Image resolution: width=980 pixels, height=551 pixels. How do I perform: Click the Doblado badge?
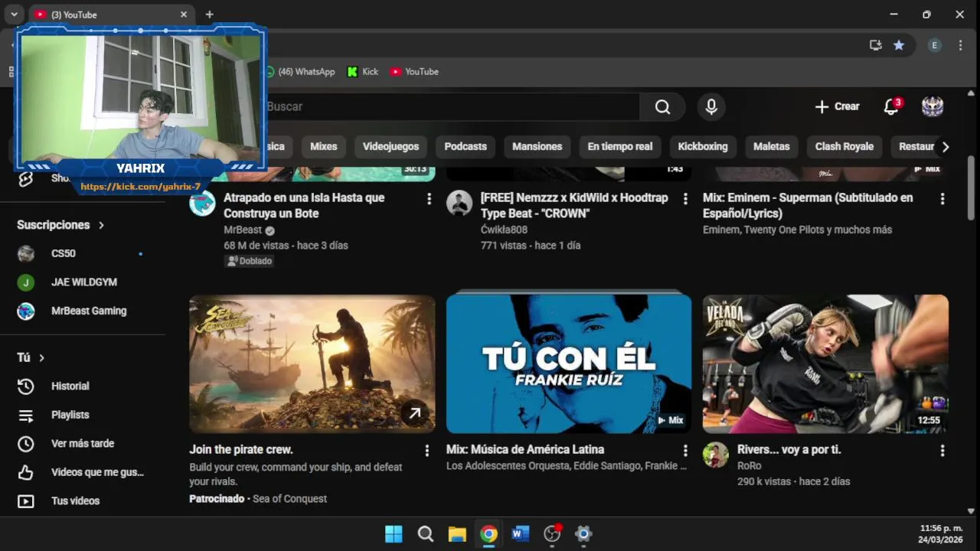click(x=250, y=261)
